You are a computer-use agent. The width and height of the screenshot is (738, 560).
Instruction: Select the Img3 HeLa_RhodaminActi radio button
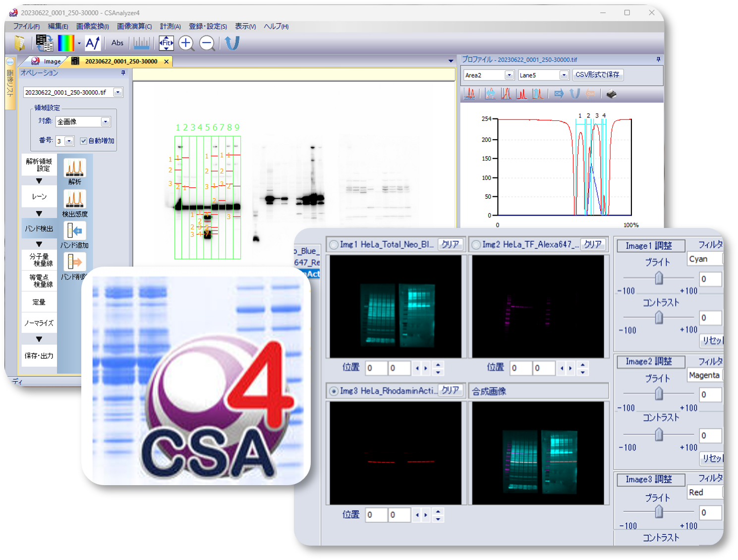click(x=334, y=392)
